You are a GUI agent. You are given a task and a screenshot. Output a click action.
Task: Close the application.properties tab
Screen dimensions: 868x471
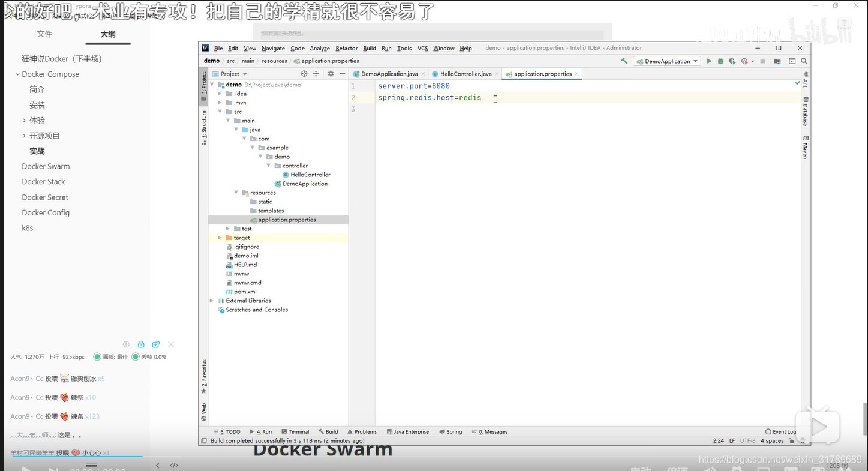[x=577, y=74]
